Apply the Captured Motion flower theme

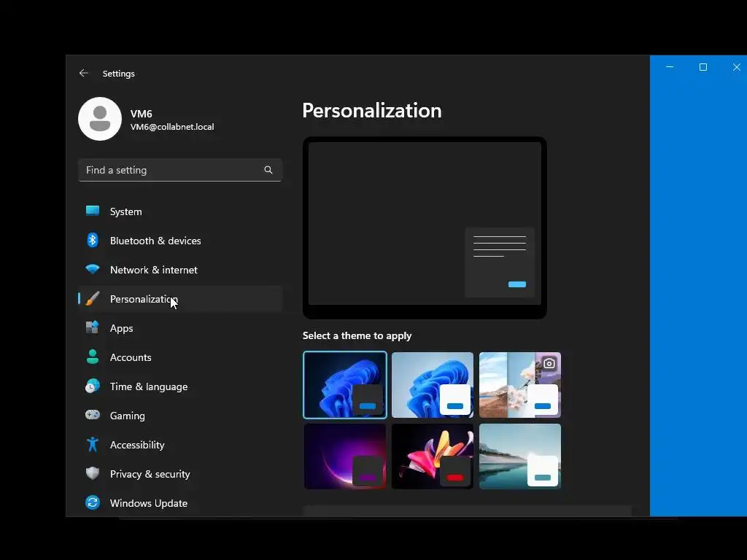pos(433,456)
